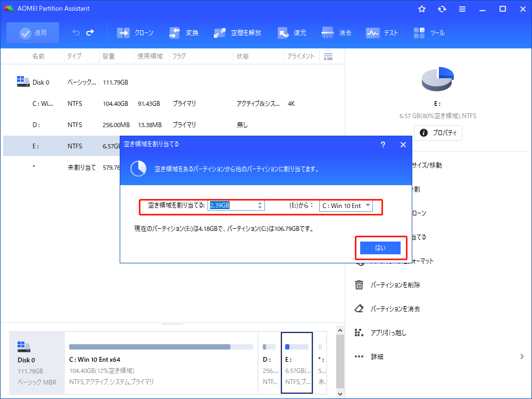Sort by the 容量 column header

(109, 56)
